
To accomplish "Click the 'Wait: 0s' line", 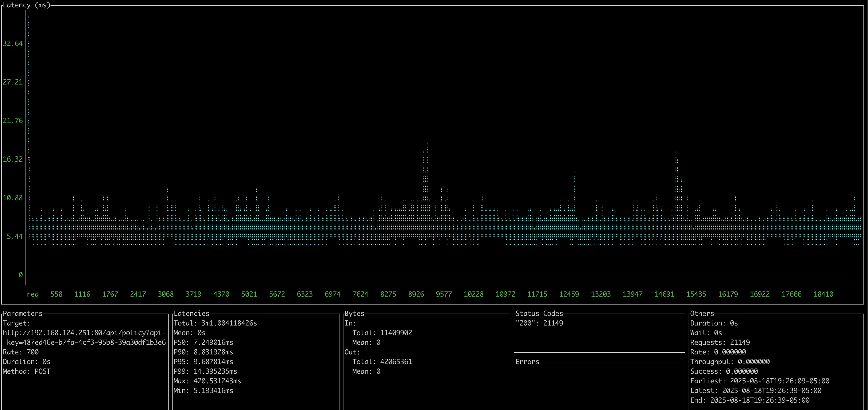I will (706, 333).
